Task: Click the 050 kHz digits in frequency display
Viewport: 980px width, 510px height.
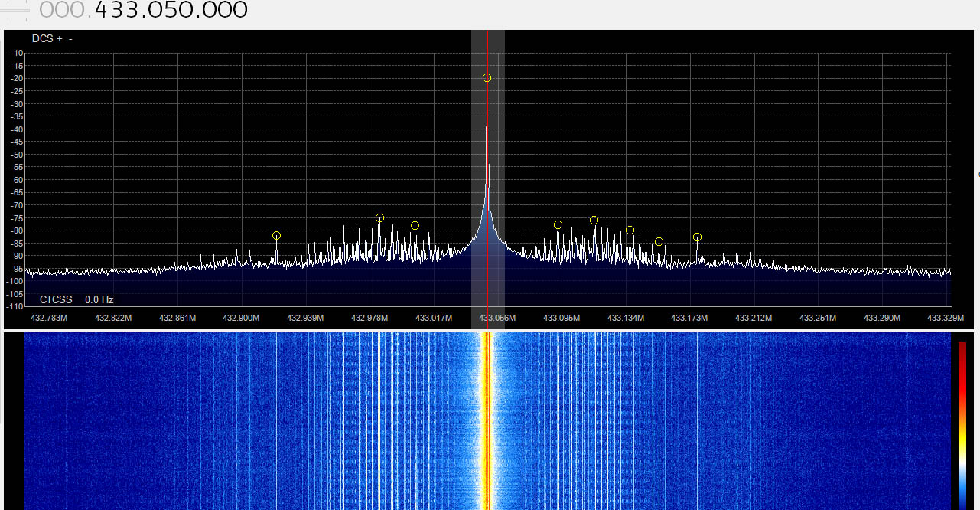Action: 171,10
